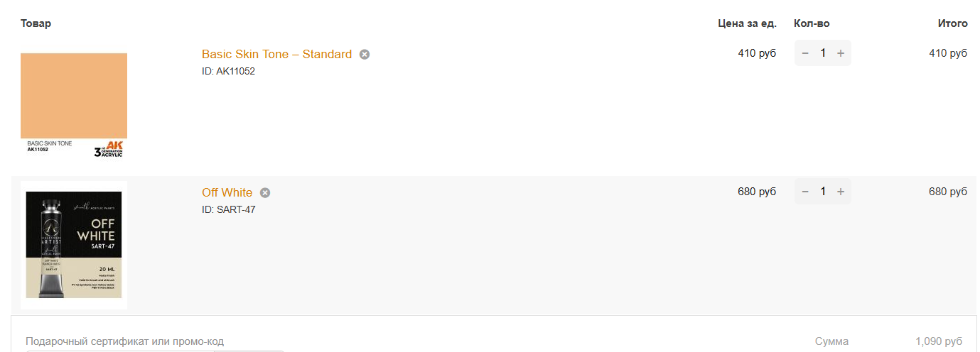Increase quantity of Off White
The width and height of the screenshot is (980, 352).
[841, 192]
